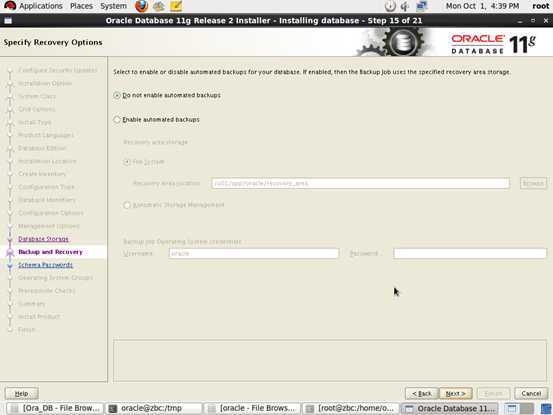Open the Places menu

pyautogui.click(x=81, y=6)
